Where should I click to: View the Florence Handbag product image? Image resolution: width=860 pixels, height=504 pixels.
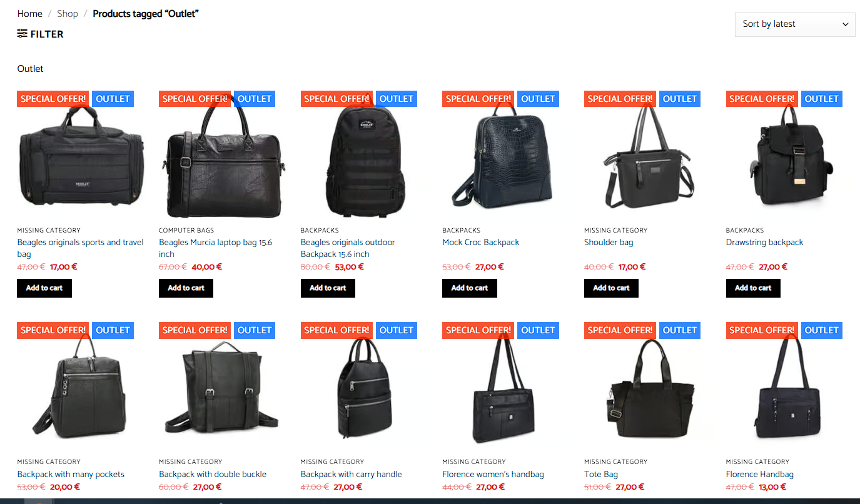(790, 387)
